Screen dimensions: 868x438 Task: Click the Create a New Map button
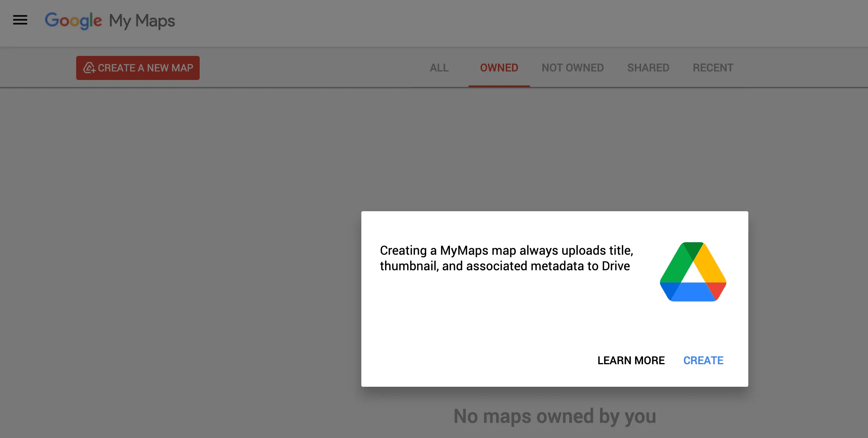(138, 68)
